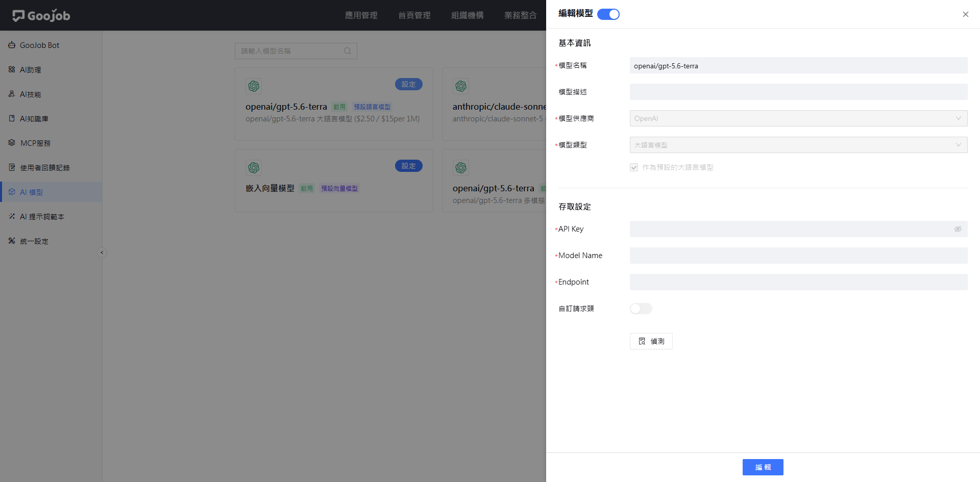Click the API Key input field

(799, 229)
